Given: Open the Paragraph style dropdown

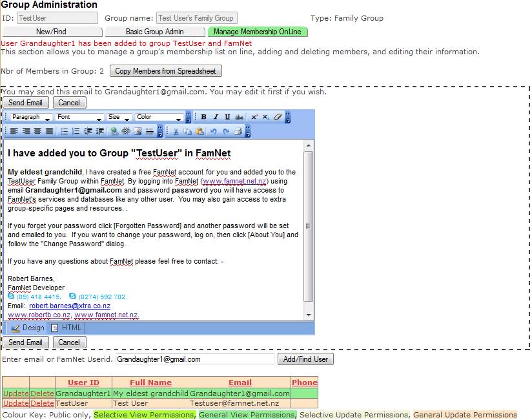Looking at the screenshot, I should pyautogui.click(x=31, y=117).
